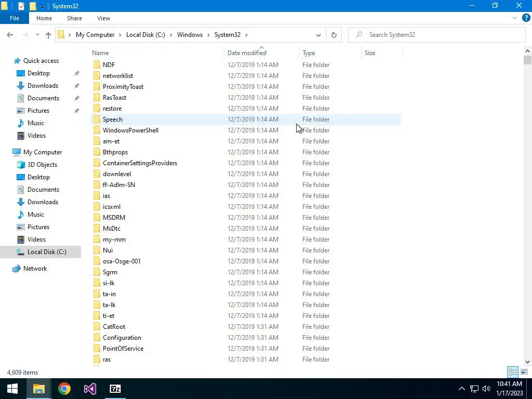Click the My Computer breadcrumb segment

tap(95, 35)
